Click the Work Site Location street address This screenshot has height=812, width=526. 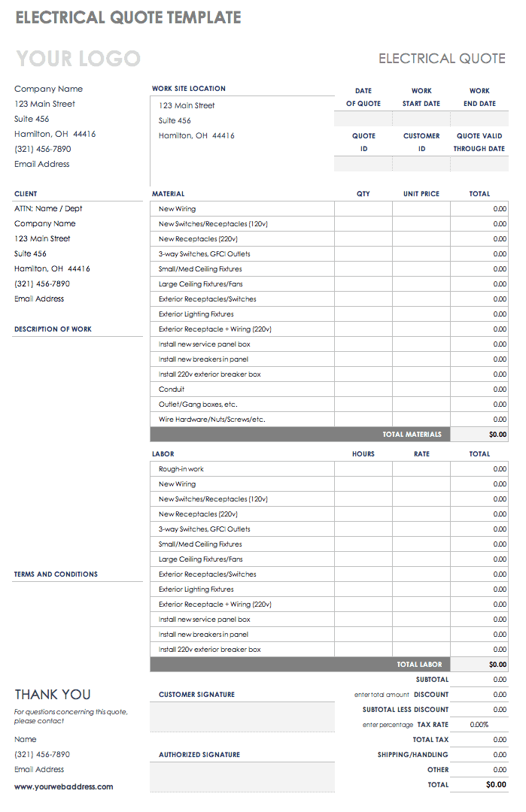pos(187,106)
